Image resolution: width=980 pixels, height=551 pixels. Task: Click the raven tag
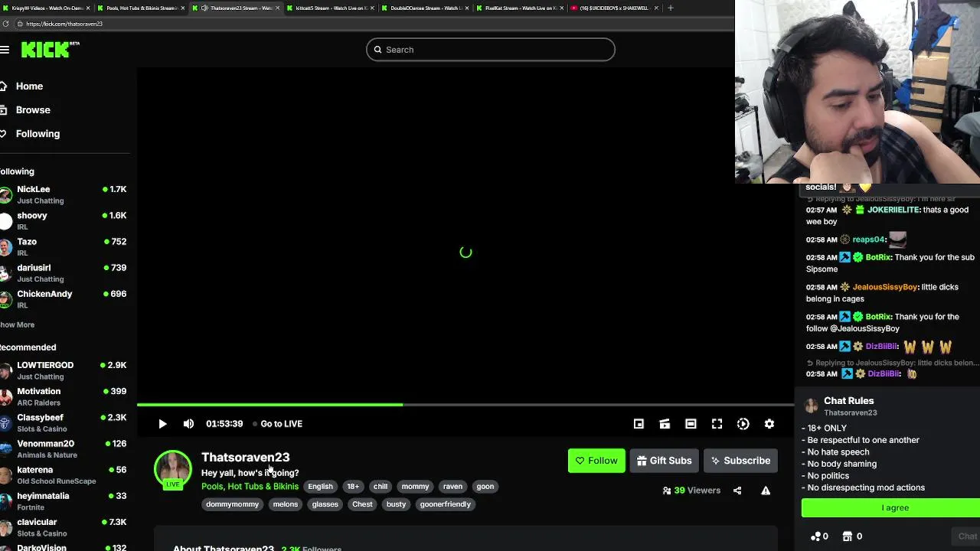point(452,487)
